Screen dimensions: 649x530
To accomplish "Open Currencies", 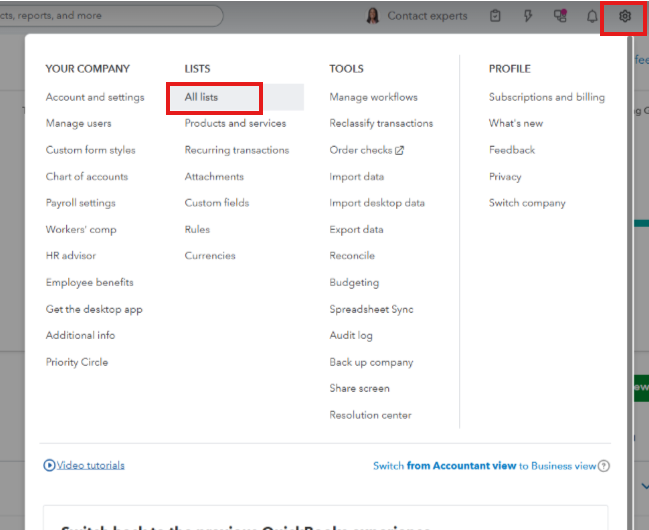I will [x=210, y=255].
